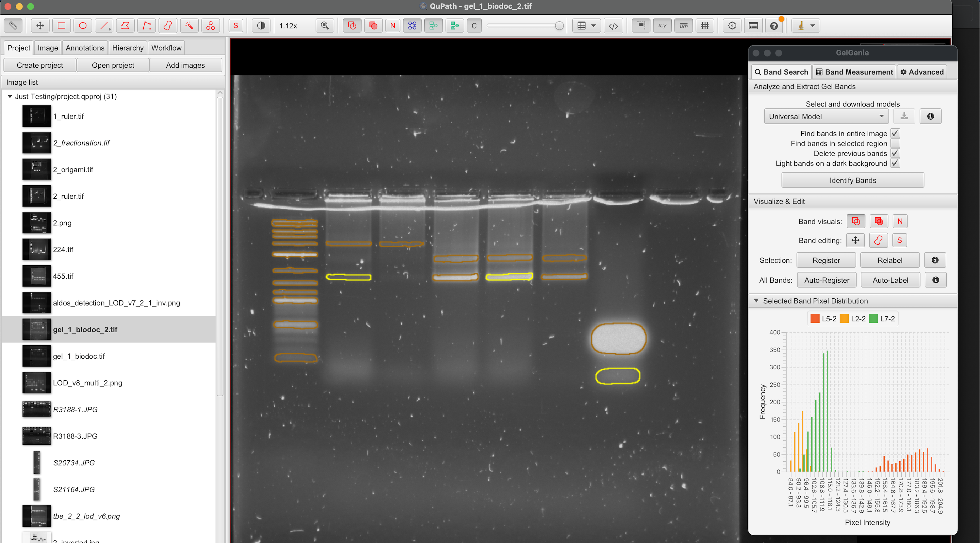
Task: Click the Auto-Label button
Action: click(x=890, y=280)
